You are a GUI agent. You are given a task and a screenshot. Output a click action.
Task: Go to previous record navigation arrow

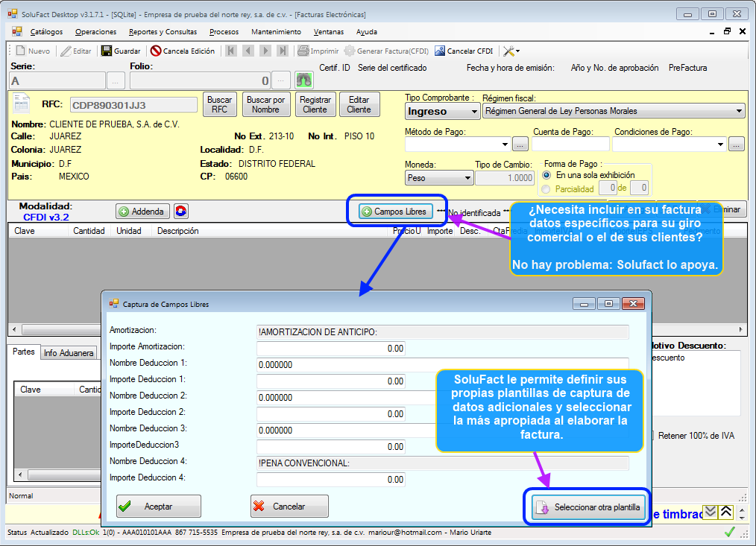tap(248, 51)
